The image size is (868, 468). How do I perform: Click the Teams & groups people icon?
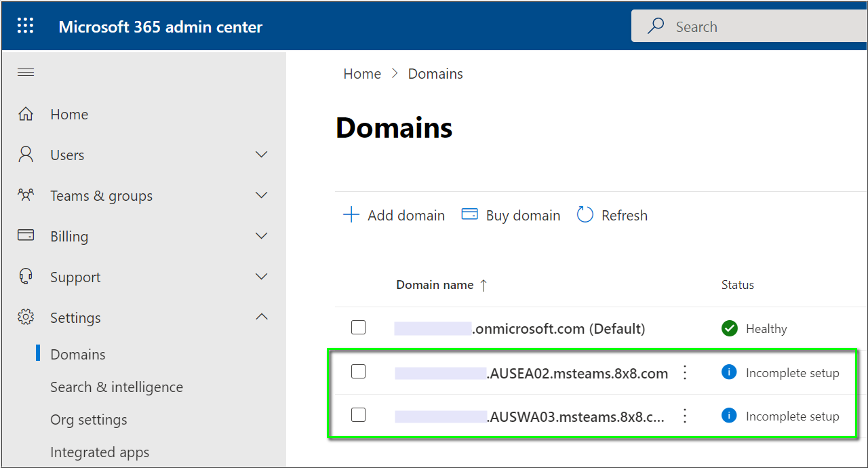tap(26, 195)
